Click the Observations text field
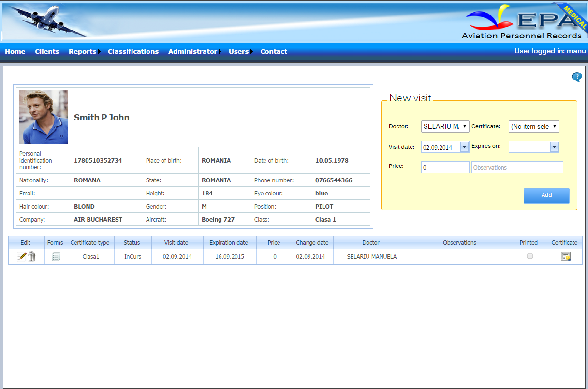 [517, 167]
